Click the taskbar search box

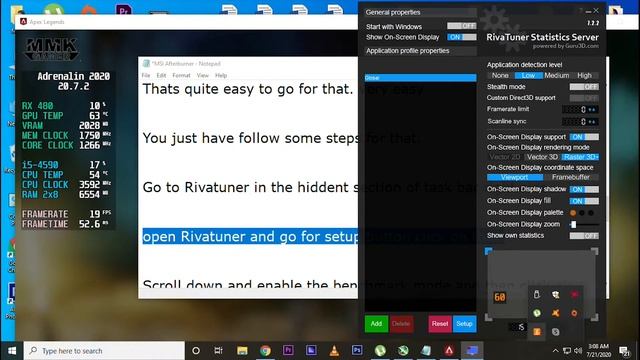point(104,351)
